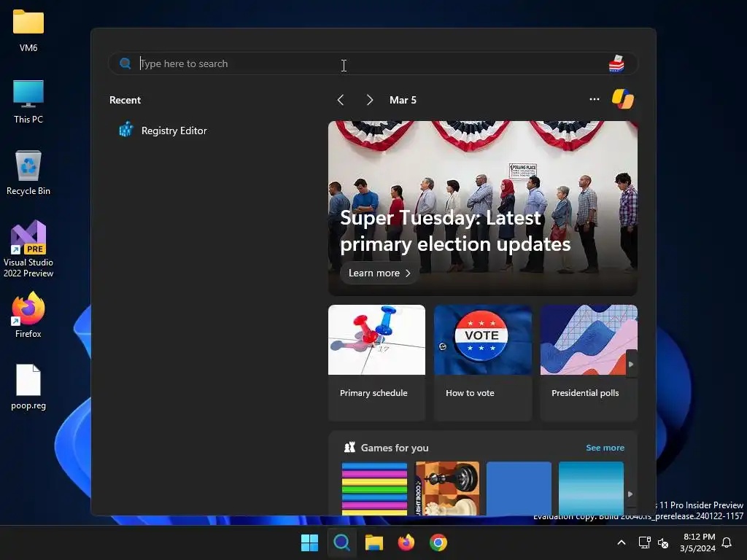
Task: Click Learn more on Super Tuesday card
Action: 379,273
